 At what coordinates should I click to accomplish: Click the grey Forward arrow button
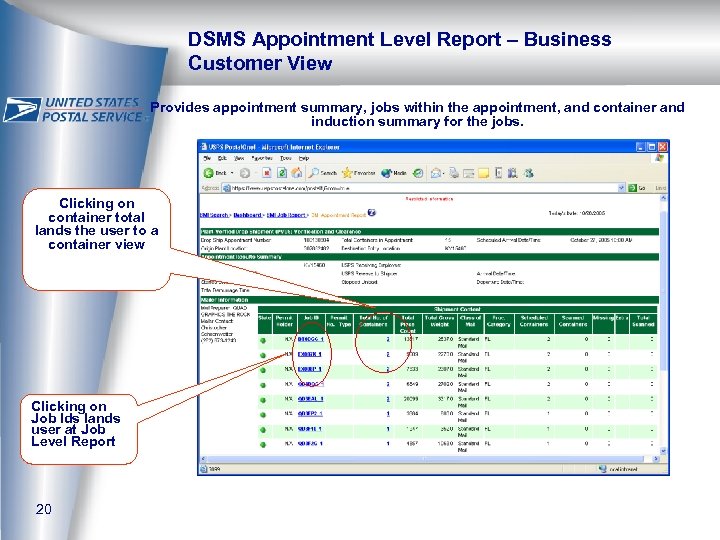pyautogui.click(x=245, y=173)
